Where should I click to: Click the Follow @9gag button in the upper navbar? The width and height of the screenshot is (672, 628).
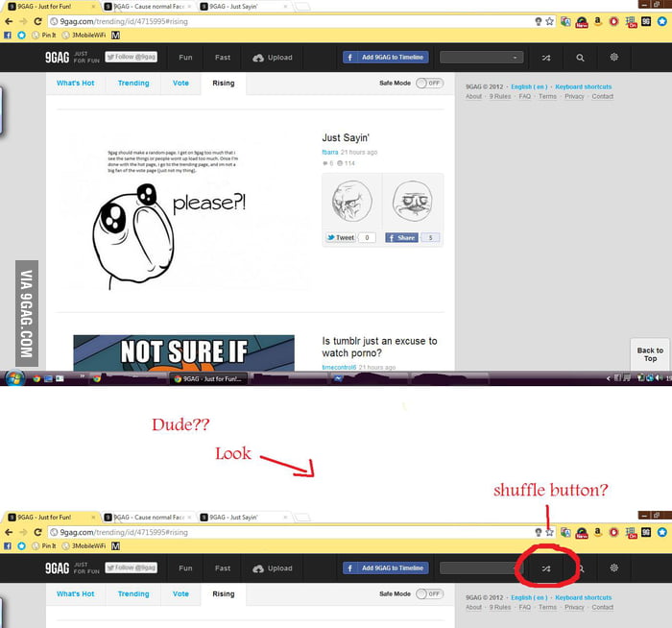(x=132, y=57)
